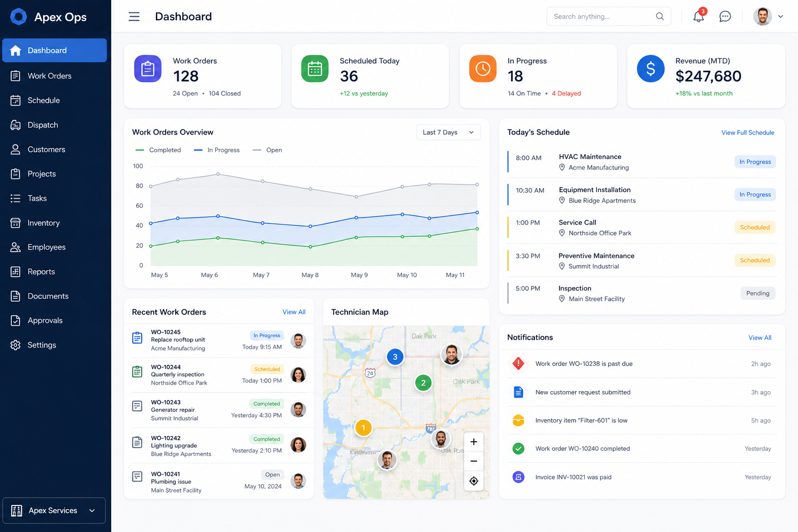The height and width of the screenshot is (532, 798).
Task: Click the WO-10243 order icon
Action: (137, 406)
